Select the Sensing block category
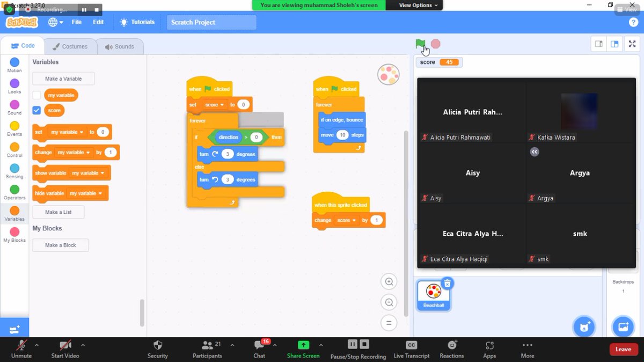The height and width of the screenshot is (362, 644). [x=14, y=171]
